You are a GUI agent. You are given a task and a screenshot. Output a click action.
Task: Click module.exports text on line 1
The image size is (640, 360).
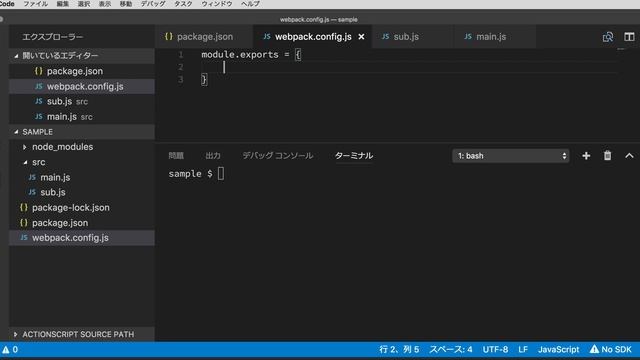coord(240,55)
